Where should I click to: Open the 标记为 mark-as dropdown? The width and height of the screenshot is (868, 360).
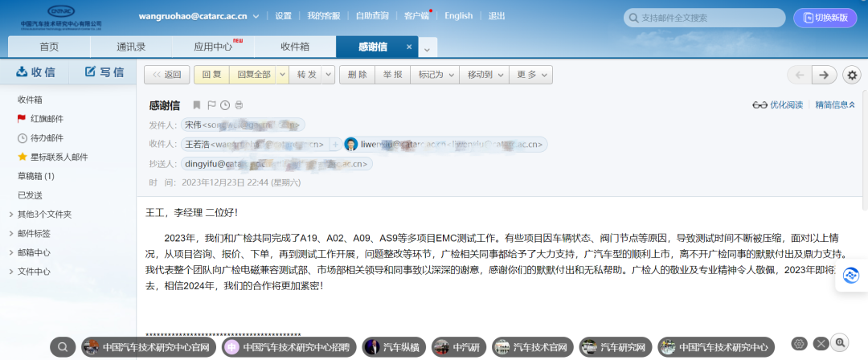[x=435, y=75]
